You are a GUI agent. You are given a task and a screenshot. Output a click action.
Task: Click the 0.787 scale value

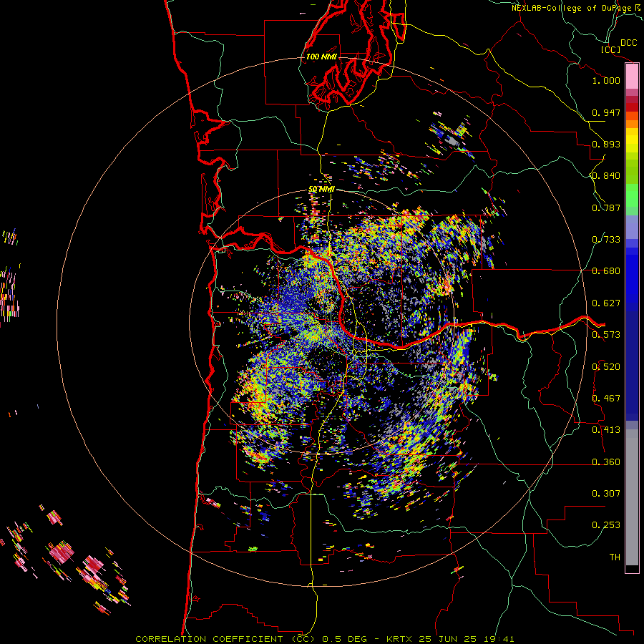tap(606, 208)
